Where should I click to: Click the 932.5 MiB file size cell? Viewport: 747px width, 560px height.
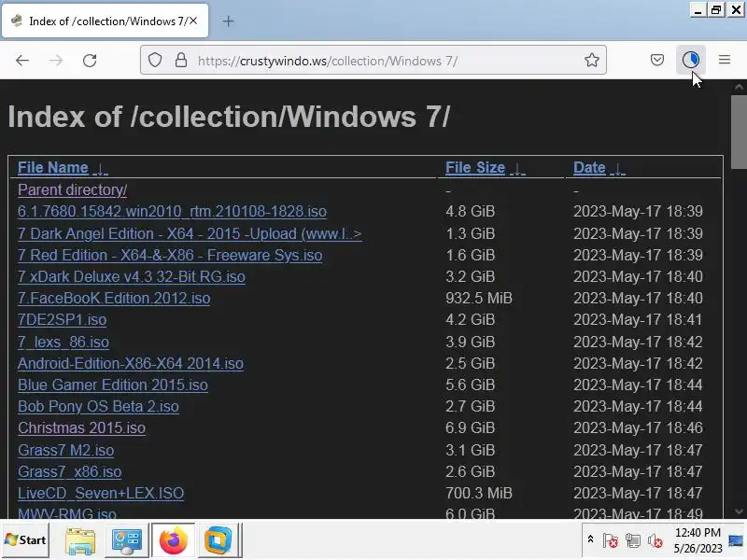(479, 298)
